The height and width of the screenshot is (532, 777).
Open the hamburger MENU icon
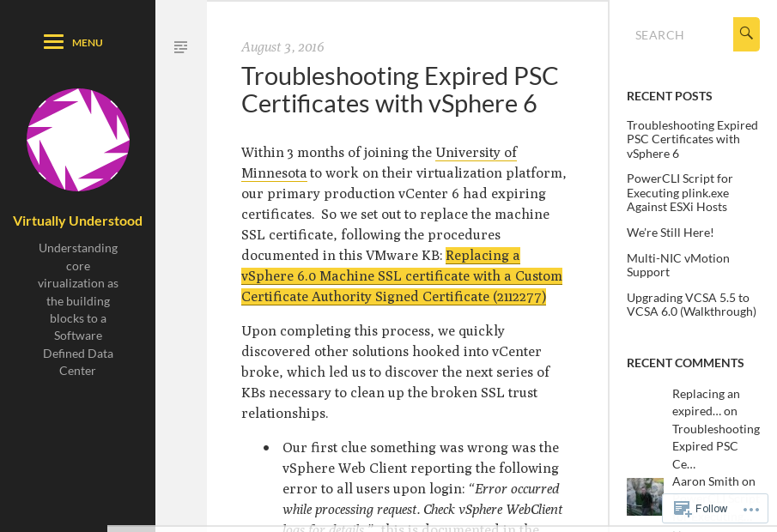click(x=53, y=42)
